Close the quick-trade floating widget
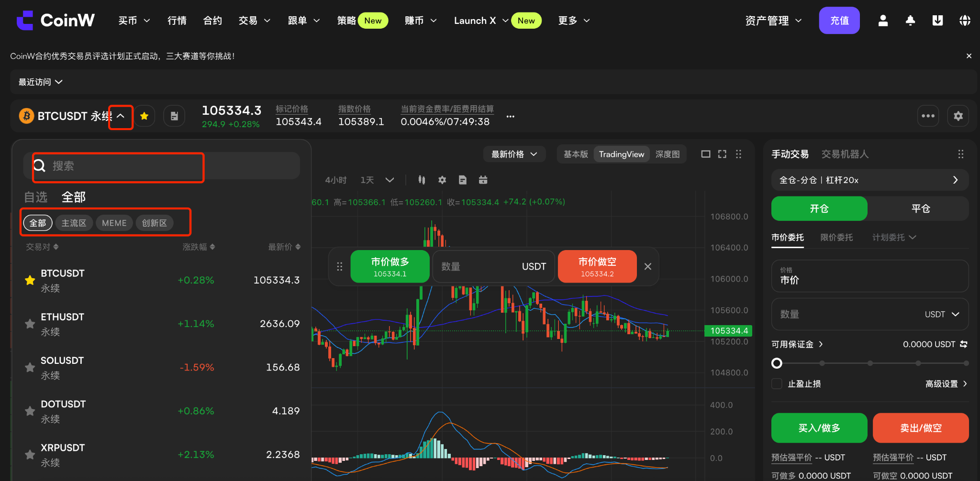This screenshot has height=481, width=980. point(648,266)
